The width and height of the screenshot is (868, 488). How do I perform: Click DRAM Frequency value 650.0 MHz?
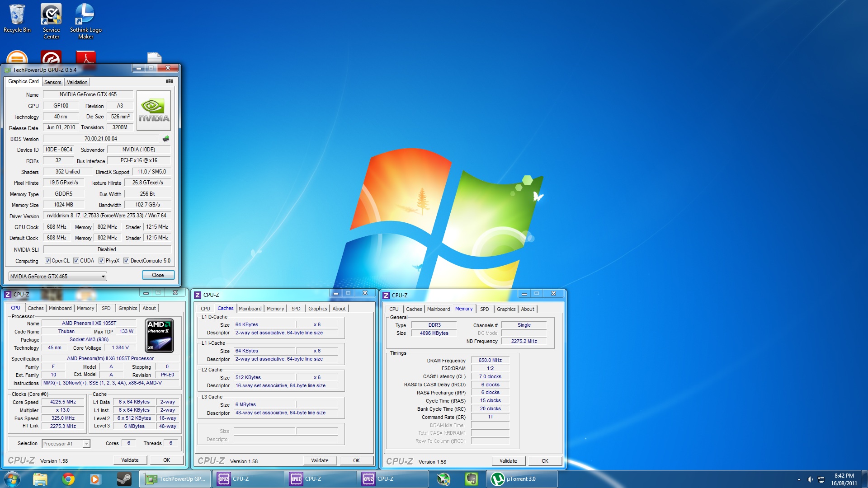pos(490,360)
